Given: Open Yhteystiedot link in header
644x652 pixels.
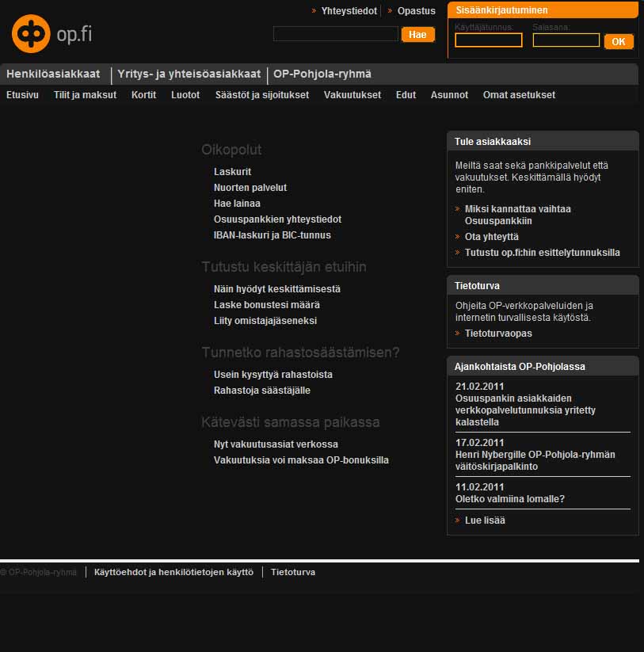Looking at the screenshot, I should 349,11.
